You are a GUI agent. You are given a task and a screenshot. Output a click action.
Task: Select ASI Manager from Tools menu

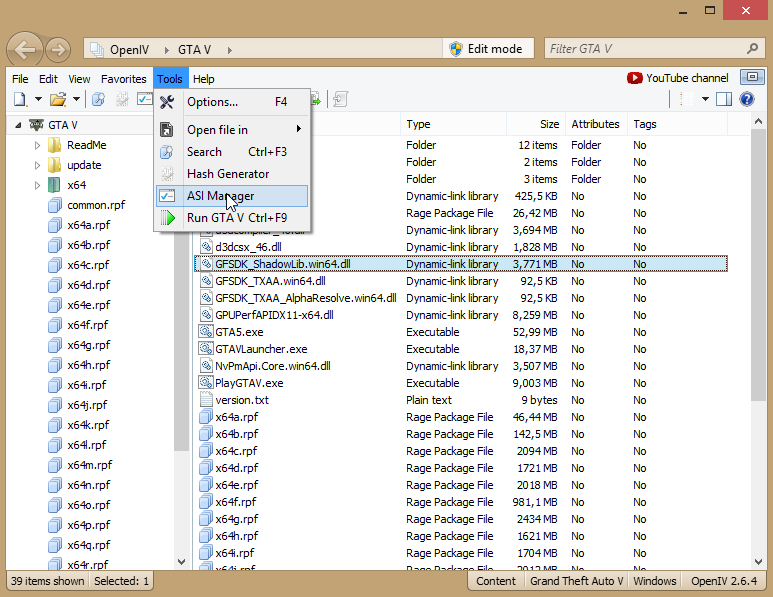(x=220, y=196)
